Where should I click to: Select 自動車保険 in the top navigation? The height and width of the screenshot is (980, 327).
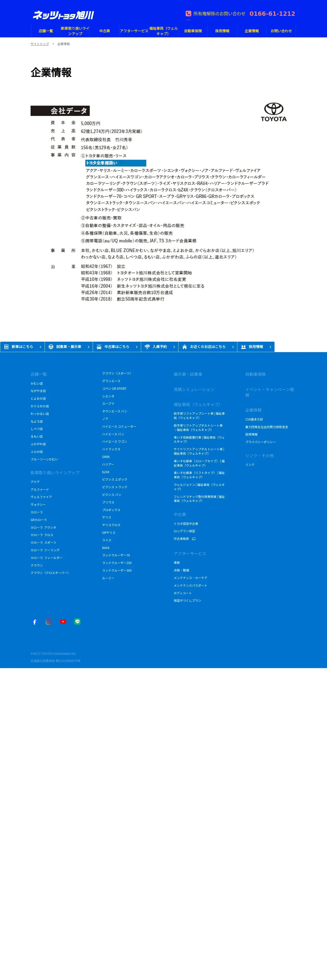[193, 31]
